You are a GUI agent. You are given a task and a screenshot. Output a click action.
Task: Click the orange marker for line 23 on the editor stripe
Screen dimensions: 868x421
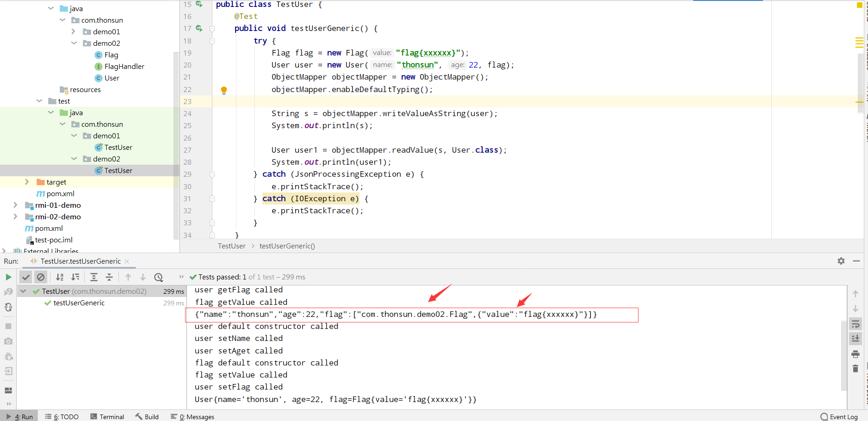click(x=859, y=102)
